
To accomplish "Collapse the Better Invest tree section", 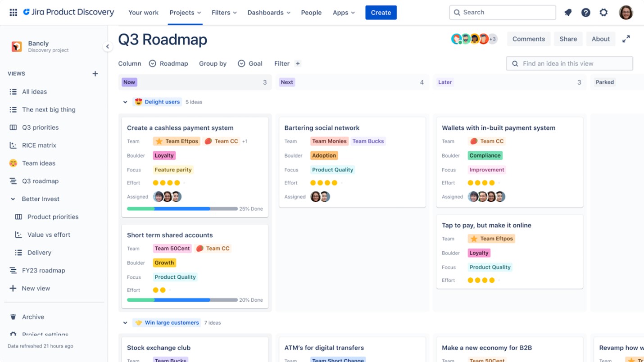I will 13,199.
